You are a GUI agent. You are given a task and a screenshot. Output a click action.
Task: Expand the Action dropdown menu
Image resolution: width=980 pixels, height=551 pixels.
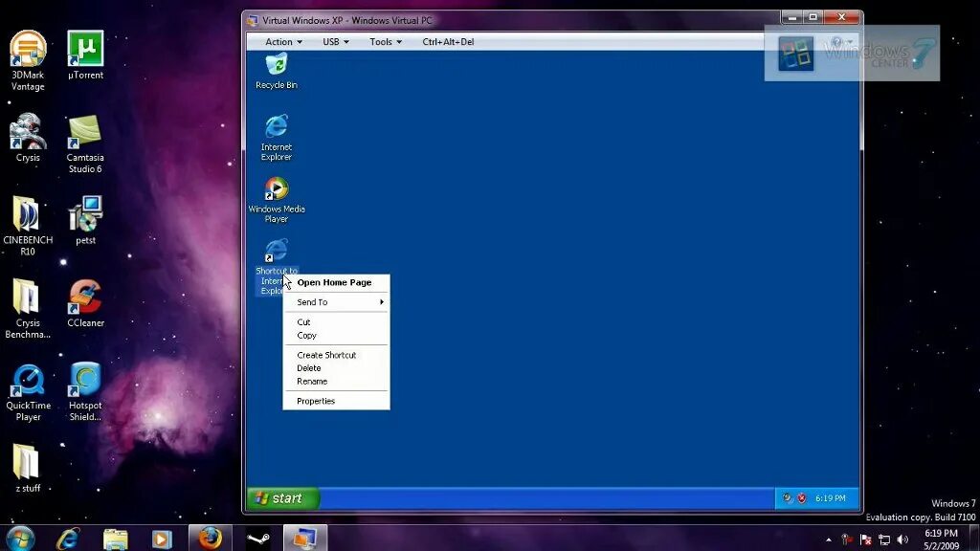pos(283,42)
